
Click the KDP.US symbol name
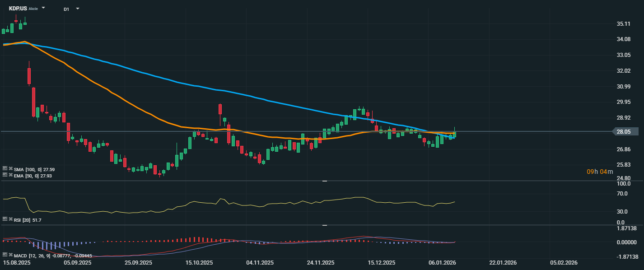click(18, 9)
